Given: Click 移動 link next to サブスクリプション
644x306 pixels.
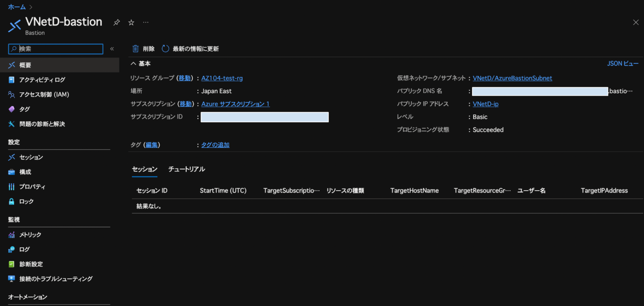Looking at the screenshot, I should [185, 104].
